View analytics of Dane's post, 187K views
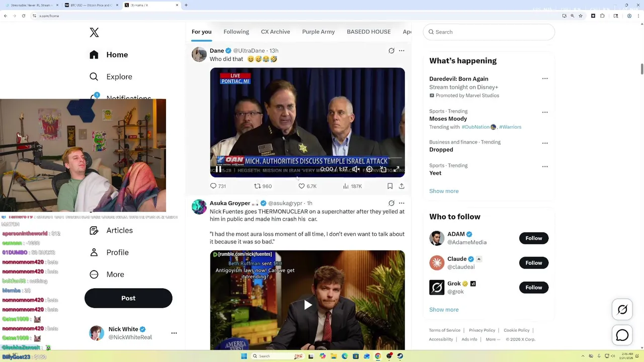This screenshot has width=644, height=362. tap(352, 186)
